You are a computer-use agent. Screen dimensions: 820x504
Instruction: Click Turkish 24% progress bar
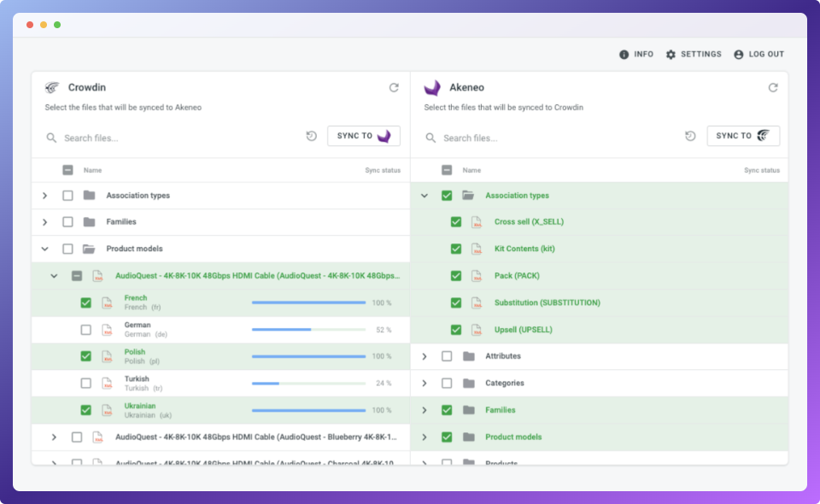[308, 384]
